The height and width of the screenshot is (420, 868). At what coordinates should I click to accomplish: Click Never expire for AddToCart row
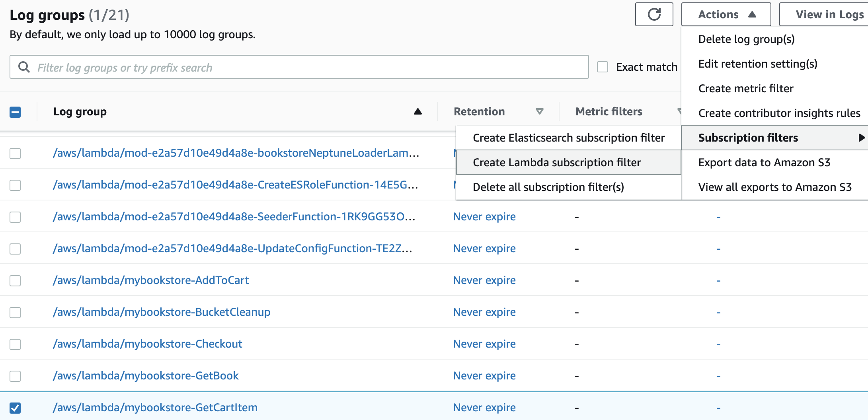click(x=484, y=280)
